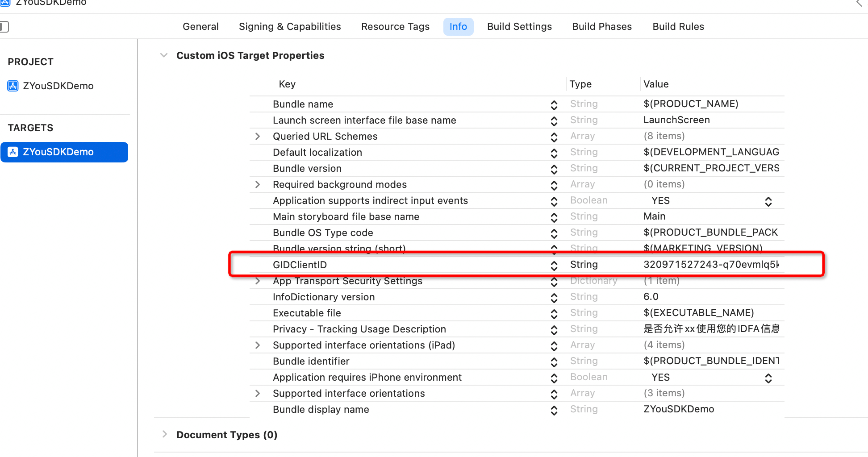Viewport: 868px width, 457px height.
Task: Go to the General tab
Action: 200,27
